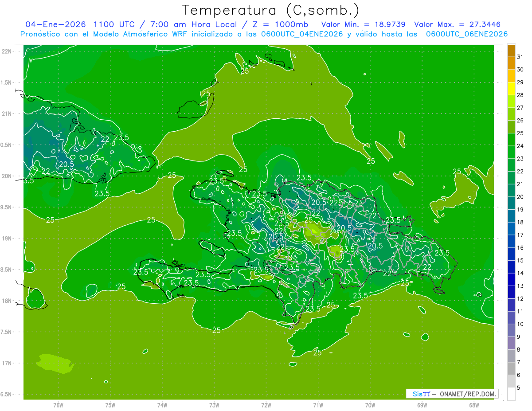Click the '71W' longitude axis label
The height and width of the screenshot is (411, 532).
[318, 405]
